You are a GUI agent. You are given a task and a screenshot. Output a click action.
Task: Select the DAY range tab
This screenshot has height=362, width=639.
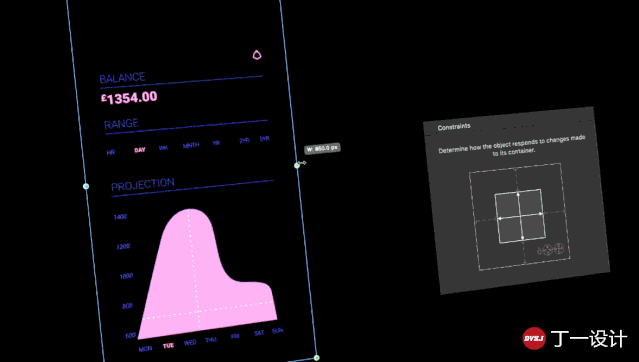[x=140, y=150]
